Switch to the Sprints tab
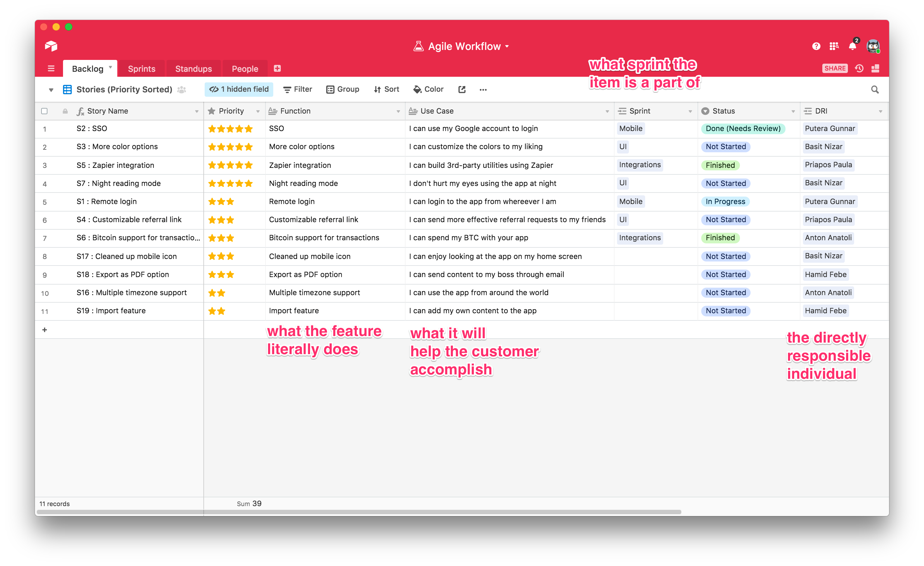924x566 pixels. pyautogui.click(x=141, y=69)
